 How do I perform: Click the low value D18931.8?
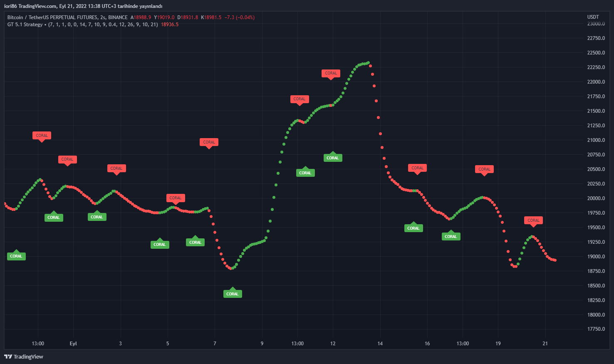188,17
